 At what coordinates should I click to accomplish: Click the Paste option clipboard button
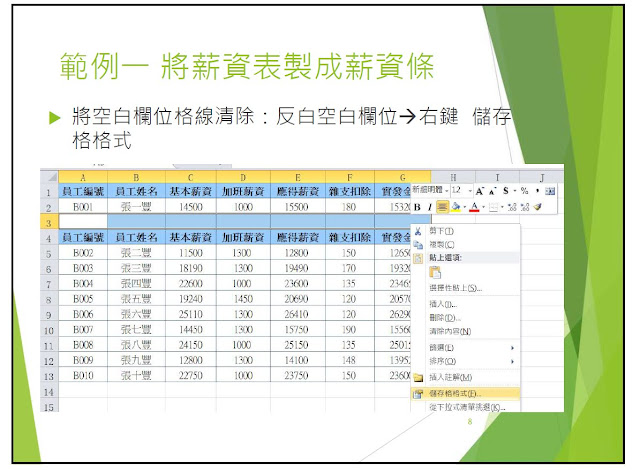click(435, 273)
